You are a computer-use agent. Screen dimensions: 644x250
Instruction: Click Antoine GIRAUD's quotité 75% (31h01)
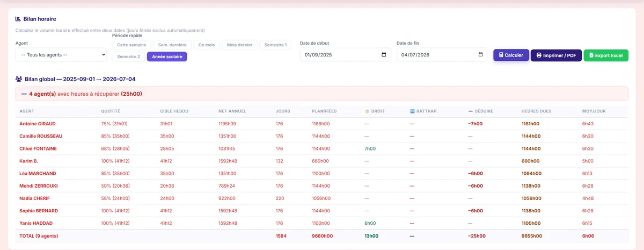[x=114, y=124]
